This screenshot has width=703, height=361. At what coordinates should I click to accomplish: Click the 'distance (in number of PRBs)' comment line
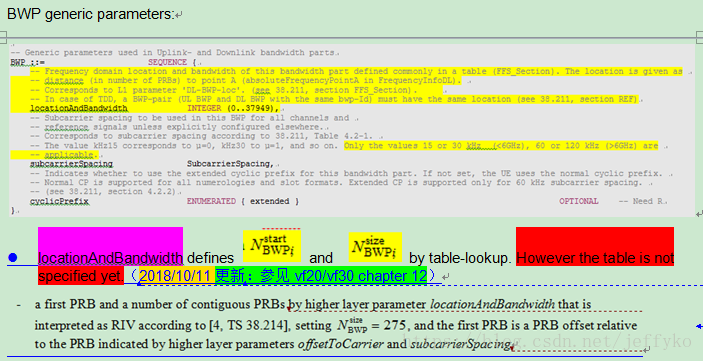[245, 81]
